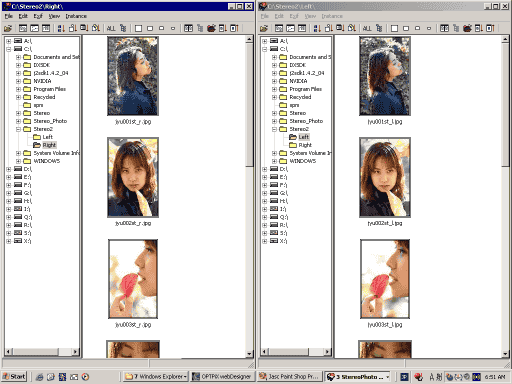Select jyu003st_r.jpg thumbnail
The image size is (512, 384).
tap(133, 279)
